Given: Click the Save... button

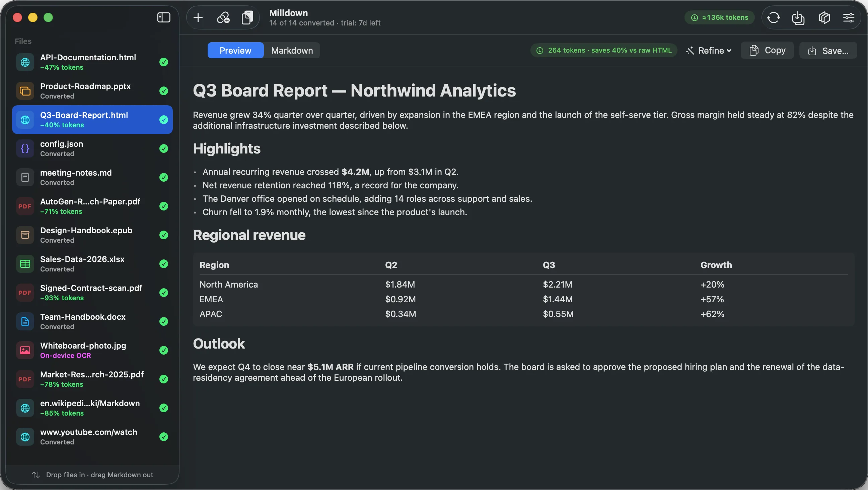Looking at the screenshot, I should coord(828,51).
